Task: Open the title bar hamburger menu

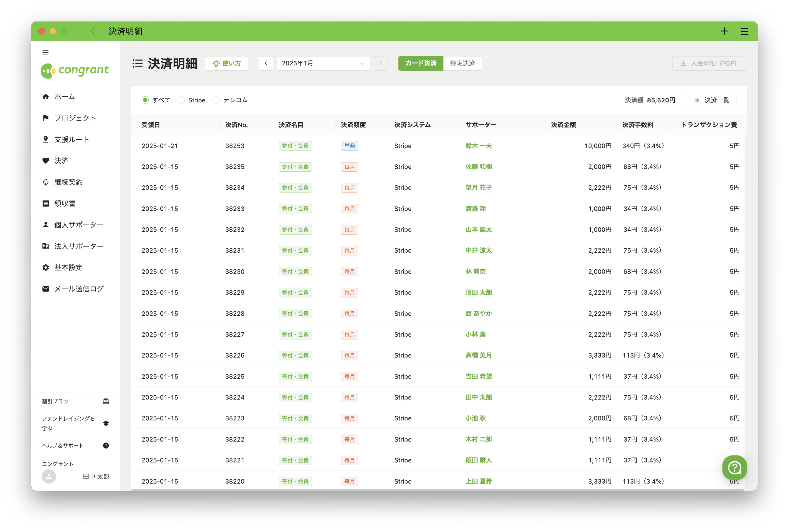Action: coord(744,31)
